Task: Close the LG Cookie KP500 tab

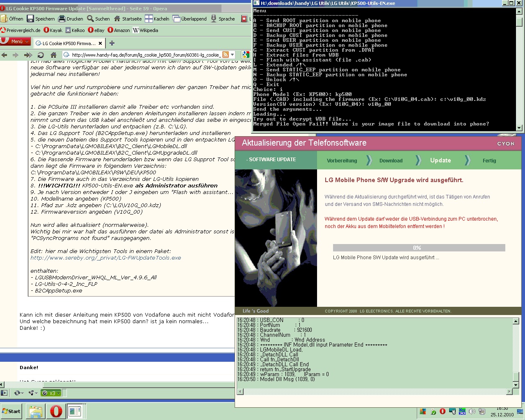Action: 100,43
